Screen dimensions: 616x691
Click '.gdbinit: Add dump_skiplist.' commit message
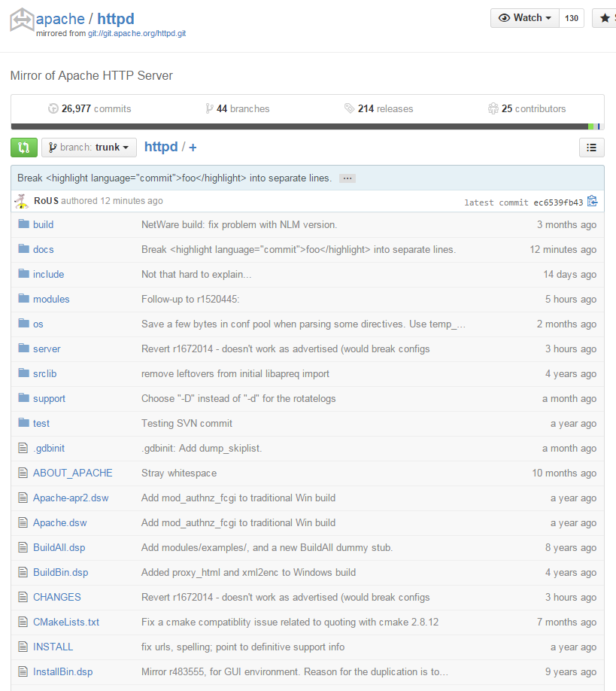tap(202, 449)
